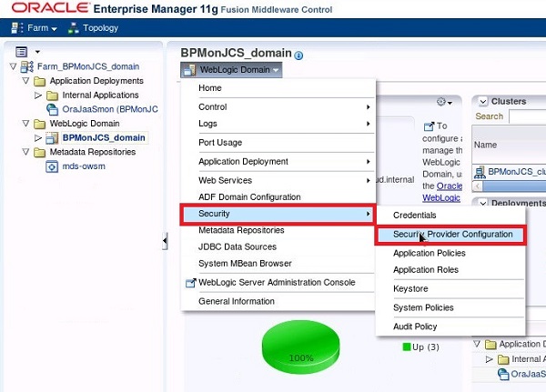Click the Application Deployments folder icon
The height and width of the screenshot is (392, 546).
point(40,82)
